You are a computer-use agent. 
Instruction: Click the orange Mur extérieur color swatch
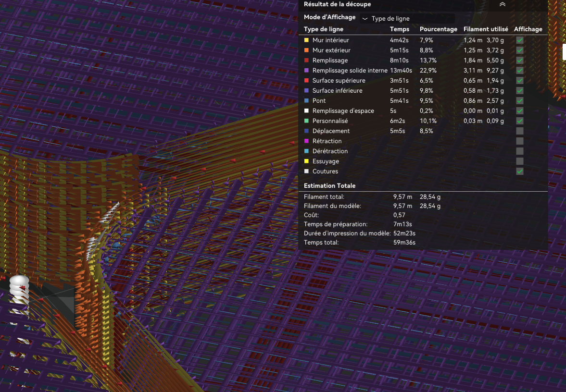(x=306, y=50)
